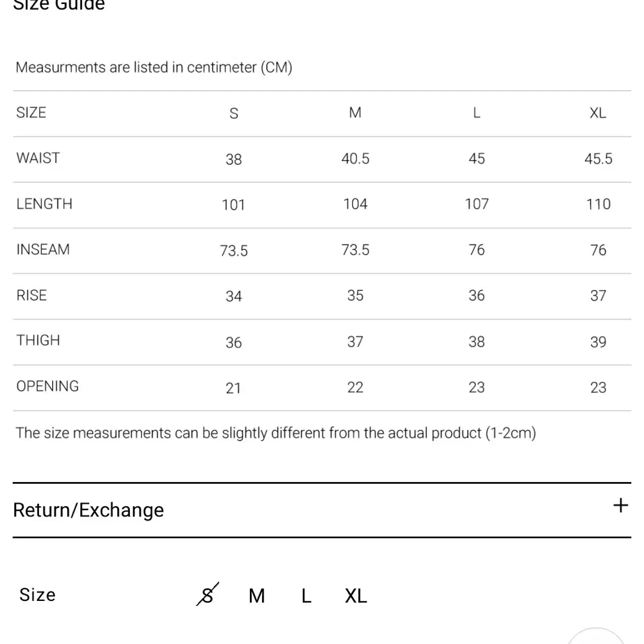Click the 40.5 waist value for M
The width and height of the screenshot is (644, 644).
point(355,159)
